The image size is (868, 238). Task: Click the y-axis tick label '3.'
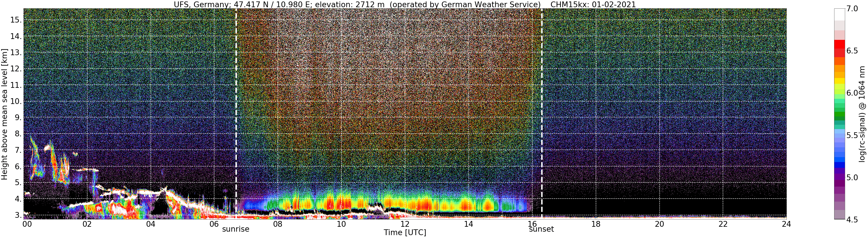tap(18, 215)
